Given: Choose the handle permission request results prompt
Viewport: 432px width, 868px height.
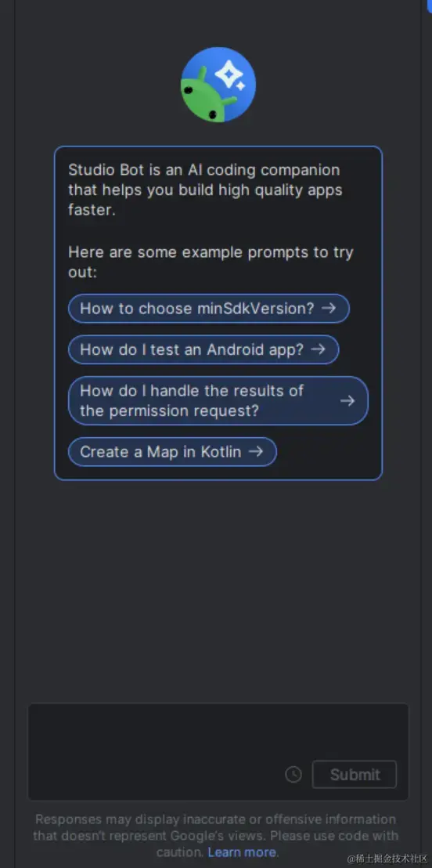Looking at the screenshot, I should pos(218,400).
